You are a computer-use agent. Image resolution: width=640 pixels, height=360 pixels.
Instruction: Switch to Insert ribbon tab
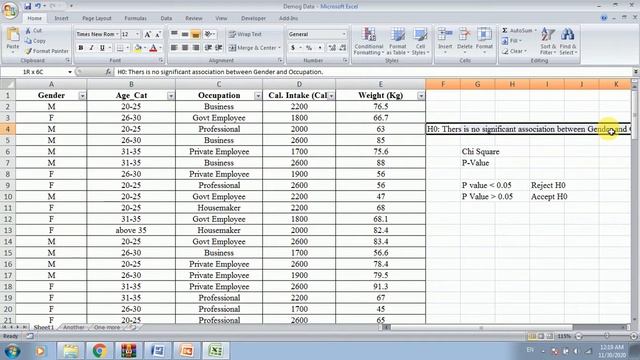[x=62, y=18]
